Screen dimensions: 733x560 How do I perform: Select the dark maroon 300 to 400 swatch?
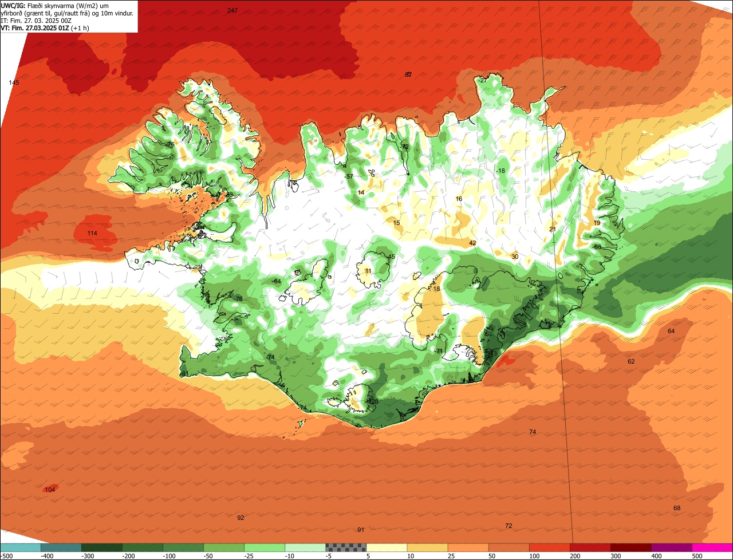630,547
